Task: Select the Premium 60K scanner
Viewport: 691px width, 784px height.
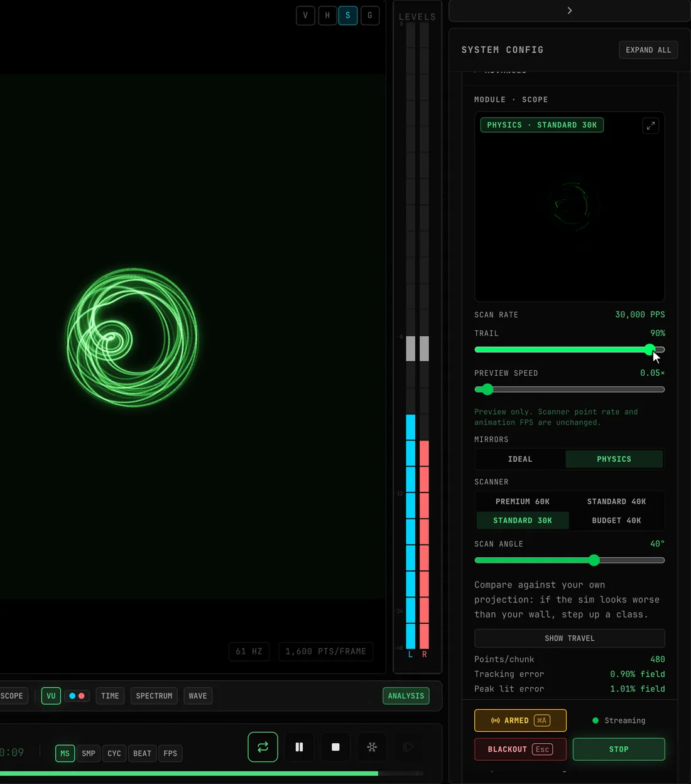Action: tap(523, 501)
